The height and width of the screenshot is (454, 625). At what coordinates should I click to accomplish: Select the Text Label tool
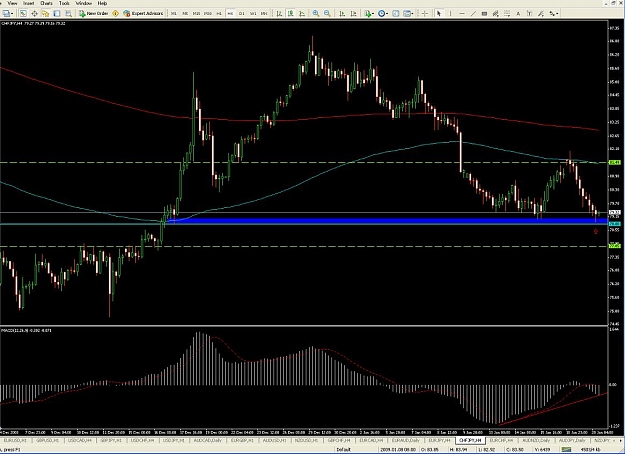pyautogui.click(x=529, y=14)
